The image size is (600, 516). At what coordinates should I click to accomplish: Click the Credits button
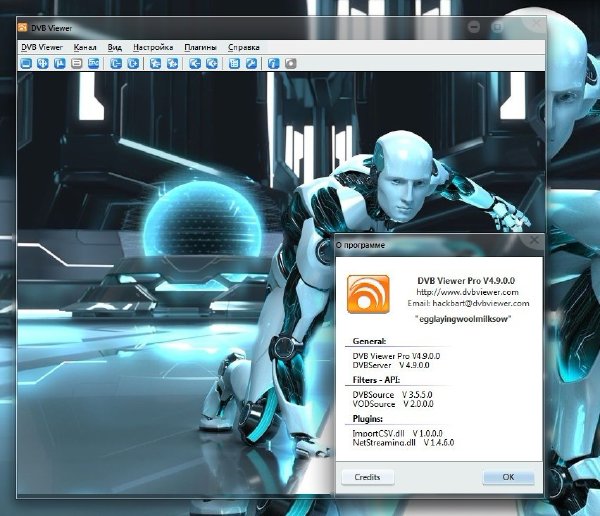point(368,477)
